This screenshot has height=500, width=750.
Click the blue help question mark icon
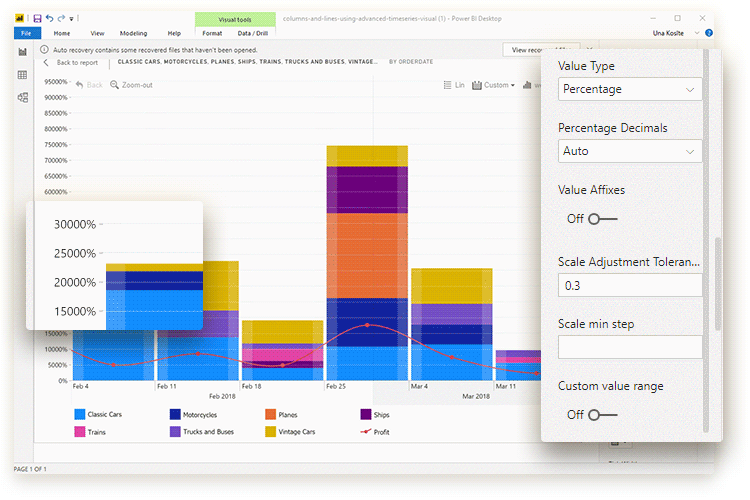click(x=709, y=33)
